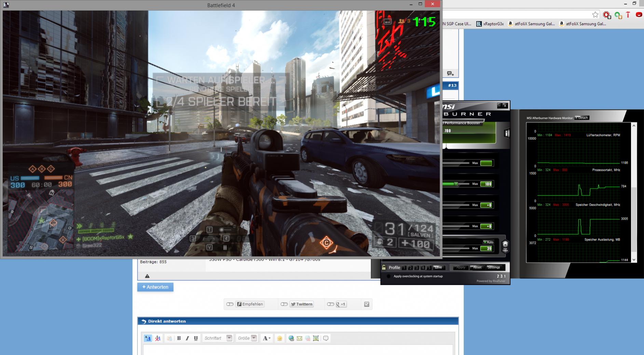Click the insert image icon
This screenshot has width=644, height=355.
click(x=316, y=338)
